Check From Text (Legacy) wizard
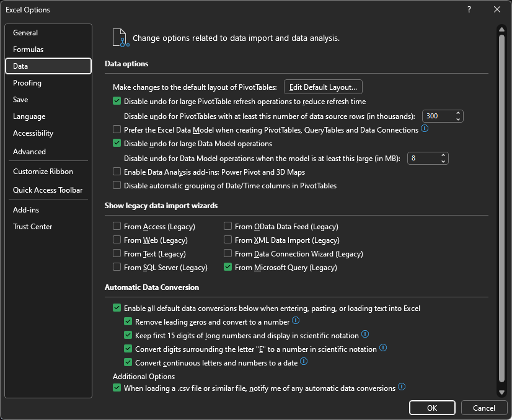Screen dimensions: 512x420 (117, 253)
